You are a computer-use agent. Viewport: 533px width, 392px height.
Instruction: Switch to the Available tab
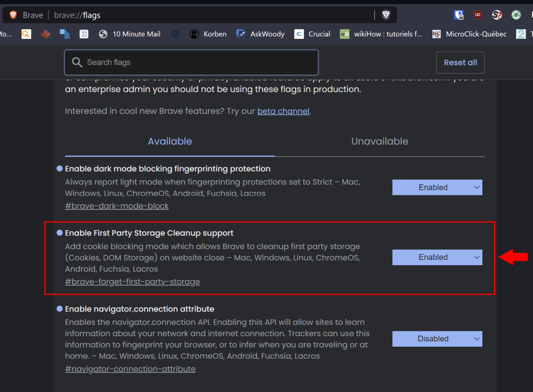click(169, 142)
